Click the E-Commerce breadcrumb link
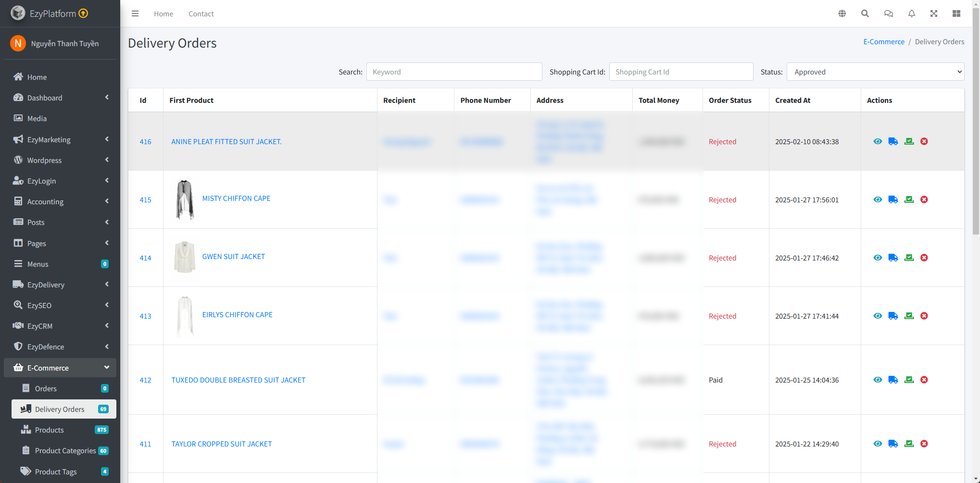The image size is (980, 483). pyautogui.click(x=883, y=42)
